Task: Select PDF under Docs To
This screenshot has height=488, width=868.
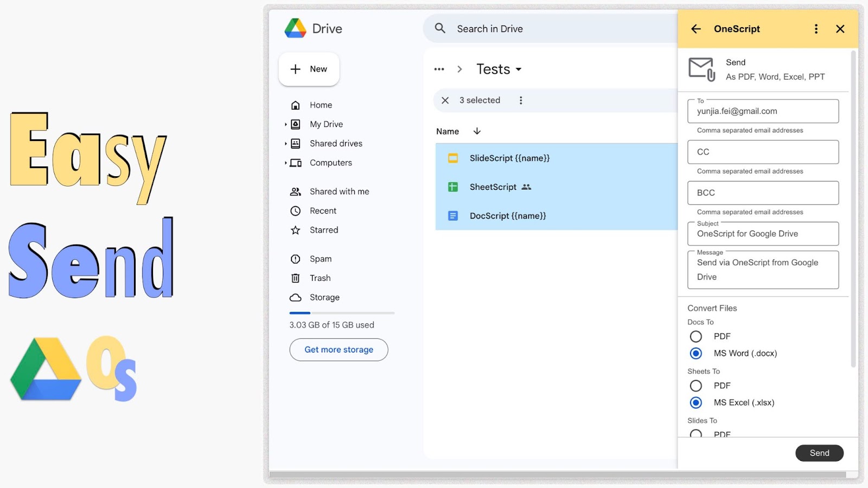Action: [696, 337]
